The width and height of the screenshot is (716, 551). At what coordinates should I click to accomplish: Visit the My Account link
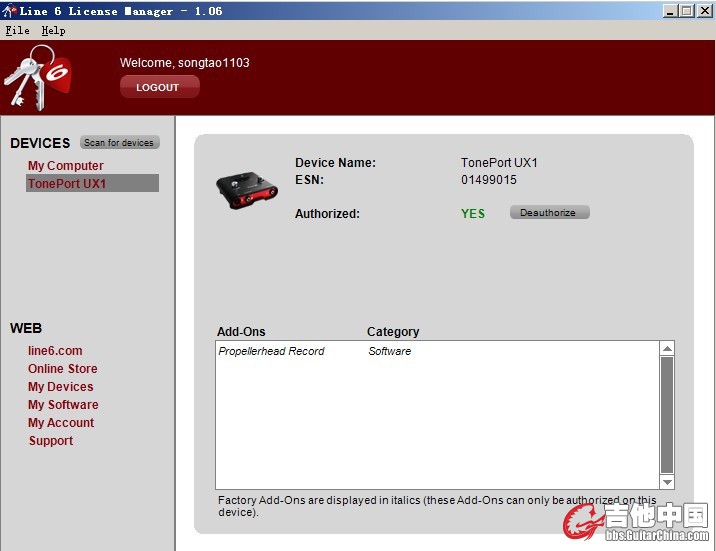click(x=61, y=423)
